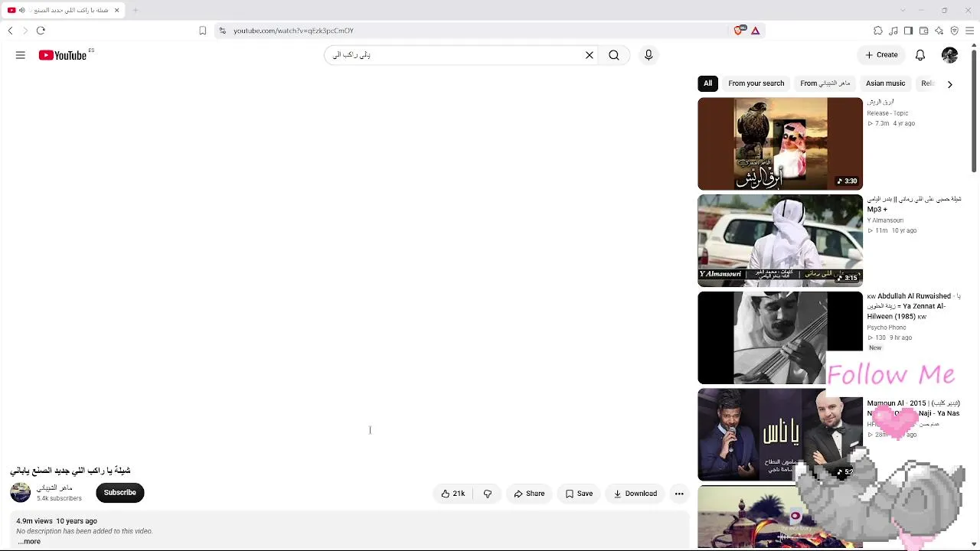Open Brave Rewards triangle icon
Viewport: 980px width, 551px height.
[x=755, y=31]
